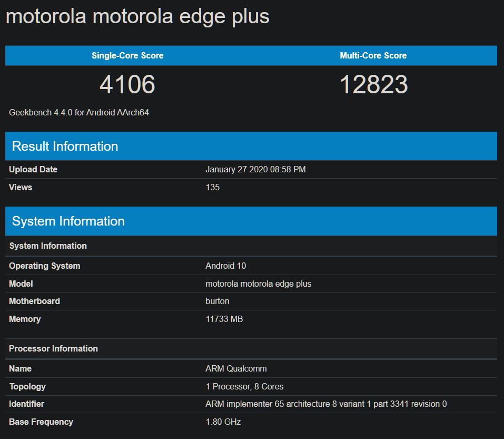Click the Motherboard label

(x=34, y=301)
